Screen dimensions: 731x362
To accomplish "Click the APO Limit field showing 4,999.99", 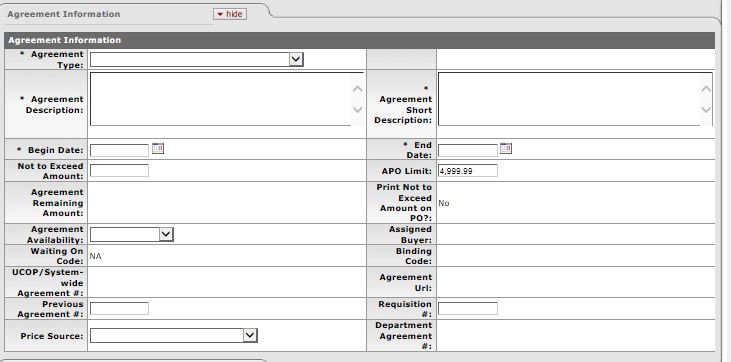I will 468,171.
